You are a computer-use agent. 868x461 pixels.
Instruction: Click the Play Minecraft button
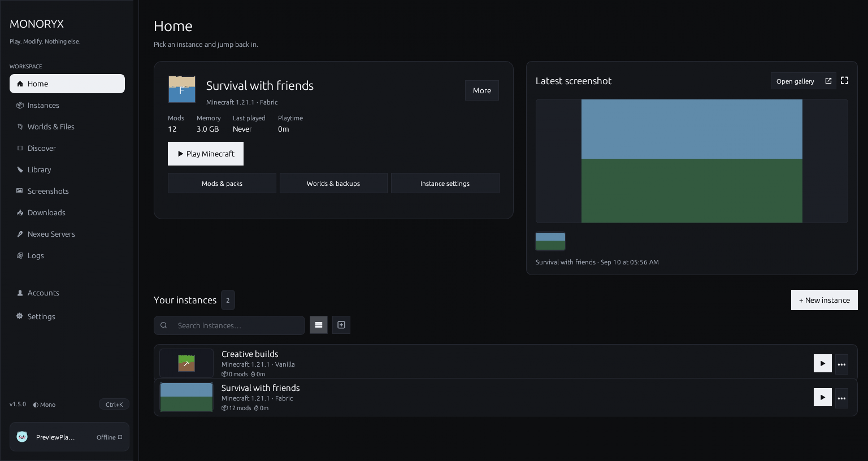tap(206, 154)
